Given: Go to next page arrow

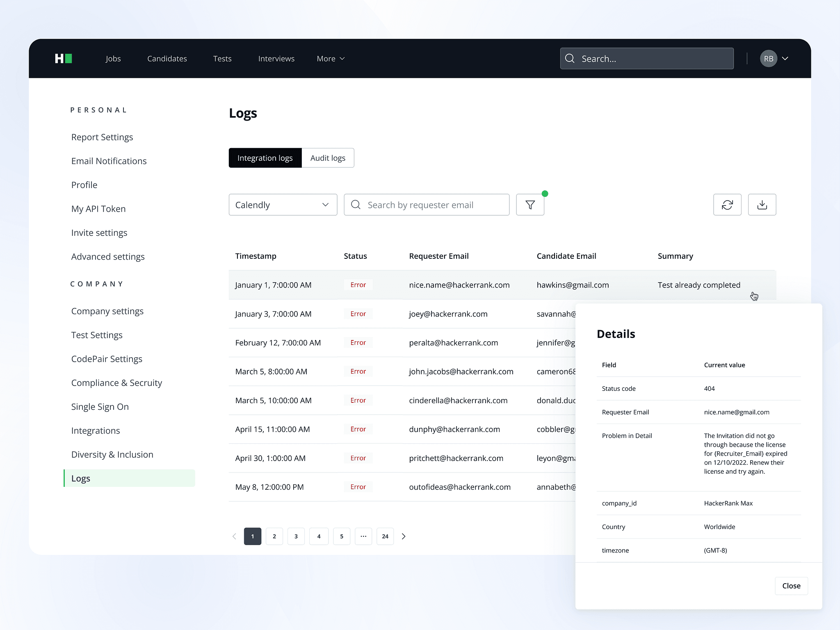Looking at the screenshot, I should (404, 536).
